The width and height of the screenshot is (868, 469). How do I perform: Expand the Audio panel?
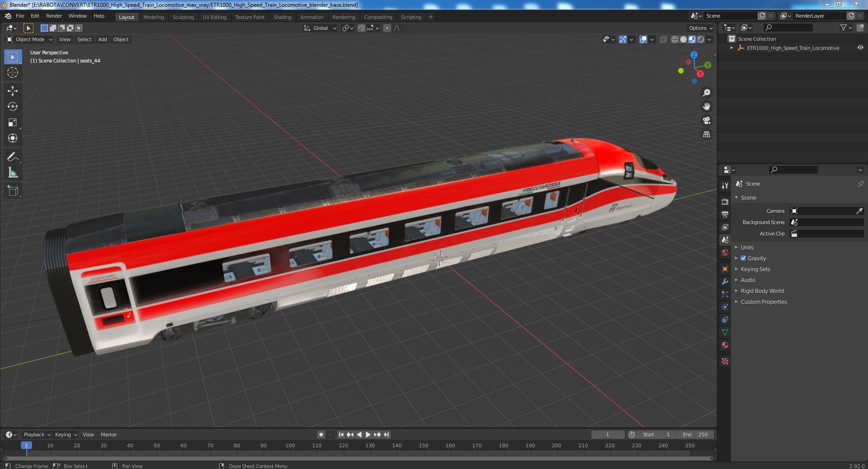[736, 280]
